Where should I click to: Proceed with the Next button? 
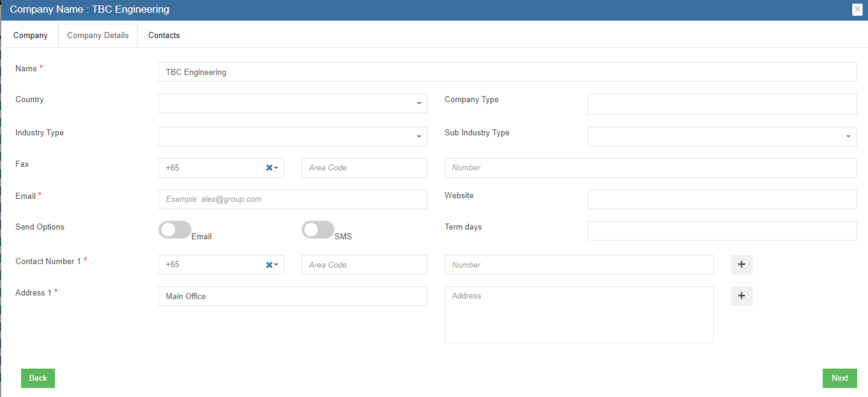pyautogui.click(x=839, y=378)
